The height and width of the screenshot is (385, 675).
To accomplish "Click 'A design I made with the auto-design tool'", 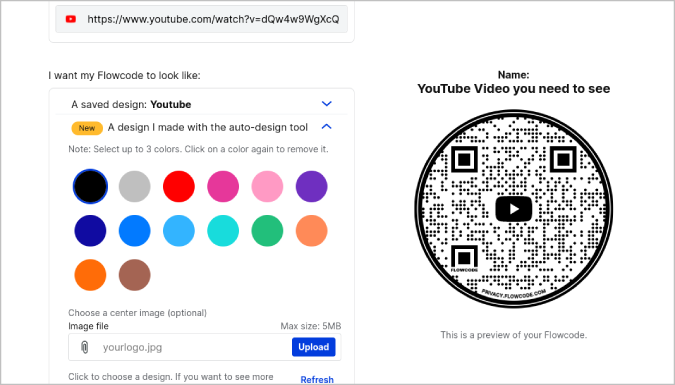I will coord(207,127).
